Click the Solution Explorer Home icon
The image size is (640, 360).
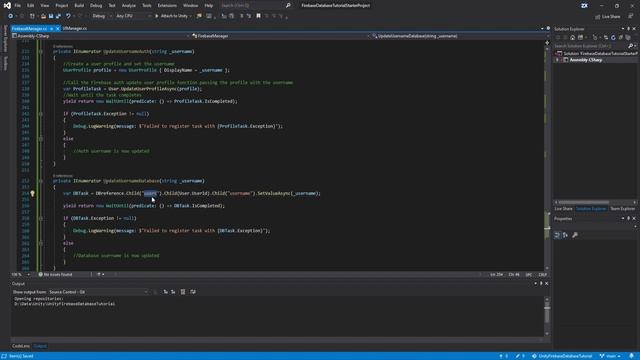[573, 38]
